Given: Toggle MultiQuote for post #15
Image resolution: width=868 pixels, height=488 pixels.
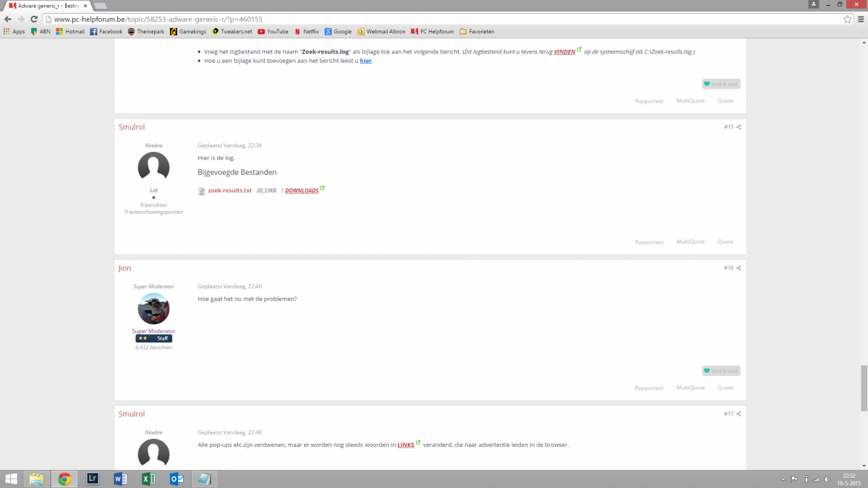Looking at the screenshot, I should tap(691, 242).
